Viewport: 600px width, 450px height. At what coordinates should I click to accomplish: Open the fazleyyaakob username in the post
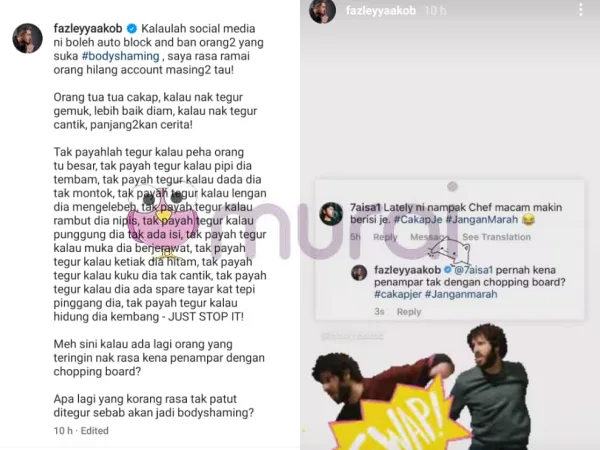88,28
